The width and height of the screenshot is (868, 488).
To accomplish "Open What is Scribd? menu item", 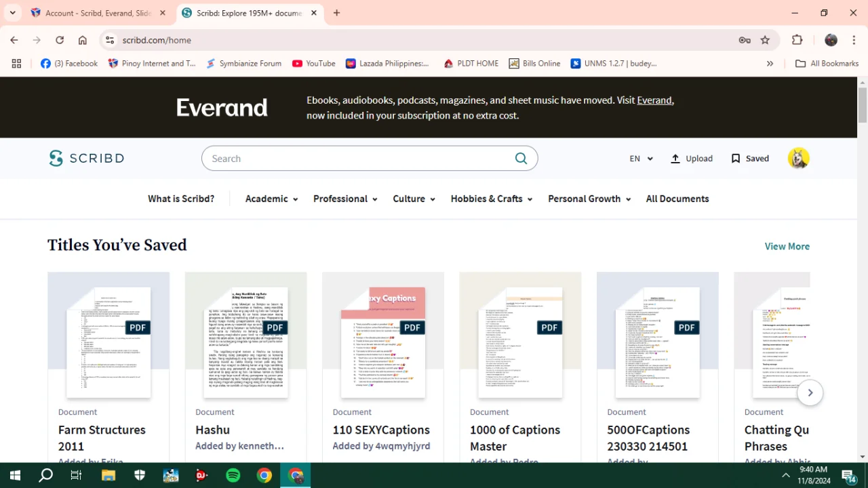I will pyautogui.click(x=181, y=199).
